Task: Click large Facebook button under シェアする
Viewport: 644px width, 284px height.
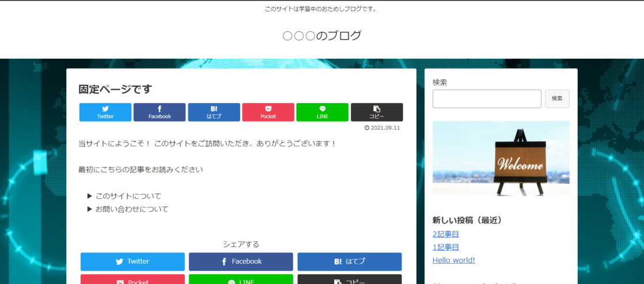Action: (x=241, y=262)
